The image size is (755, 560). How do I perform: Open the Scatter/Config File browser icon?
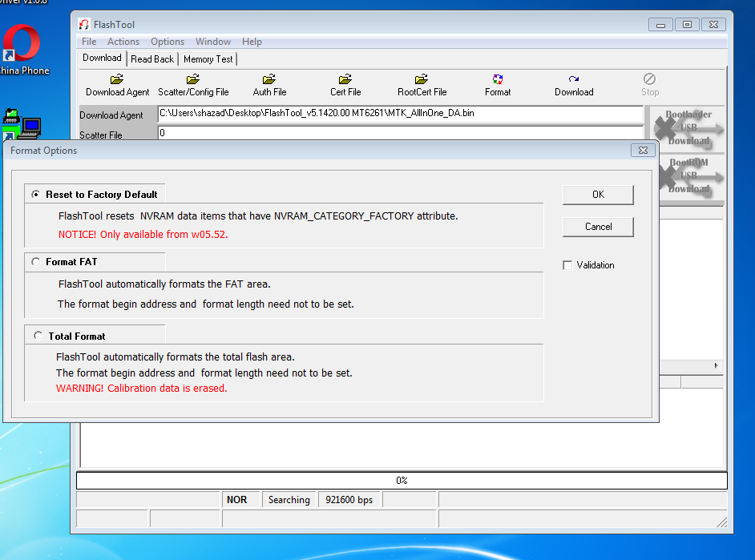point(193,79)
